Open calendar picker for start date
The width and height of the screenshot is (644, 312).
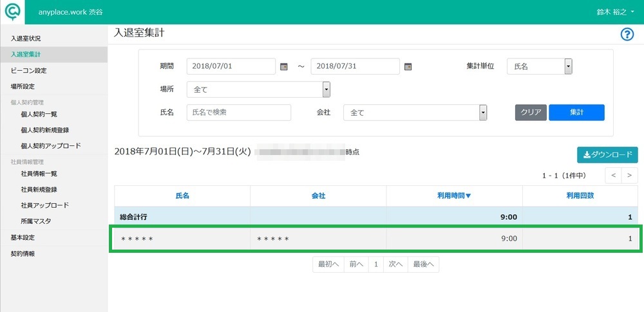coord(283,66)
